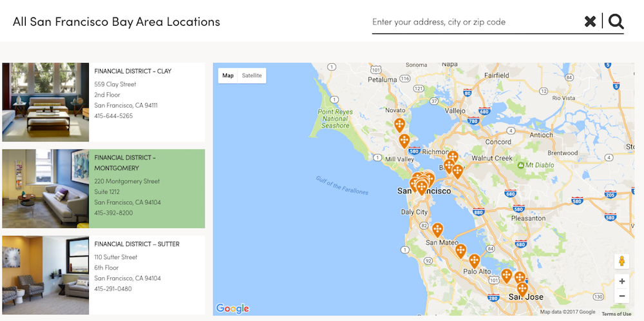This screenshot has height=321, width=644.
Task: Open the Terms of Use link
Action: (x=616, y=314)
